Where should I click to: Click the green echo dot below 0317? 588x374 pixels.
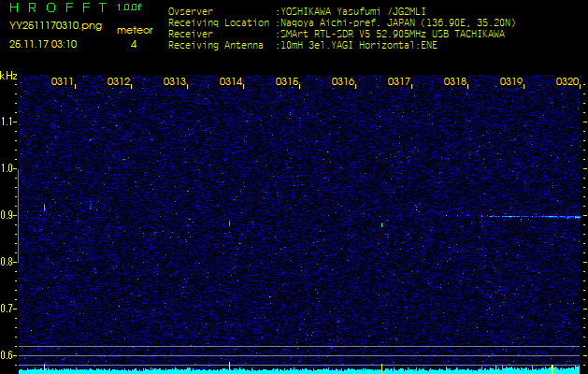[382, 224]
